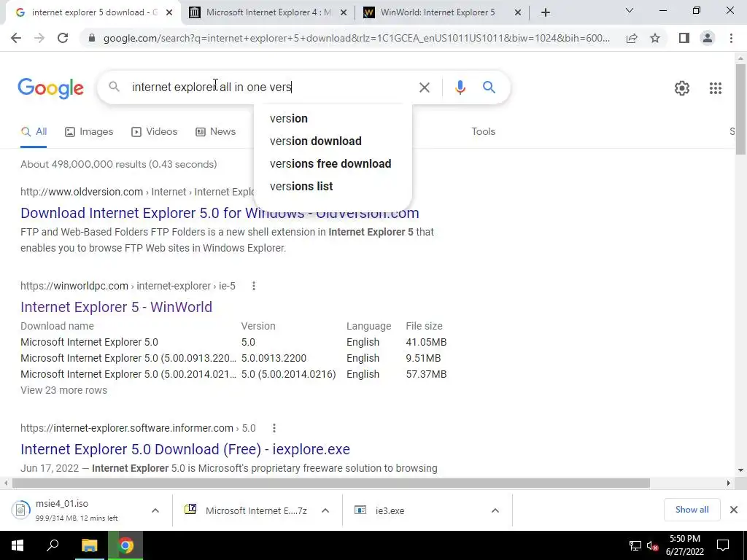This screenshot has width=747, height=560.
Task: Open the Chrome three-dot menu
Action: [x=731, y=38]
